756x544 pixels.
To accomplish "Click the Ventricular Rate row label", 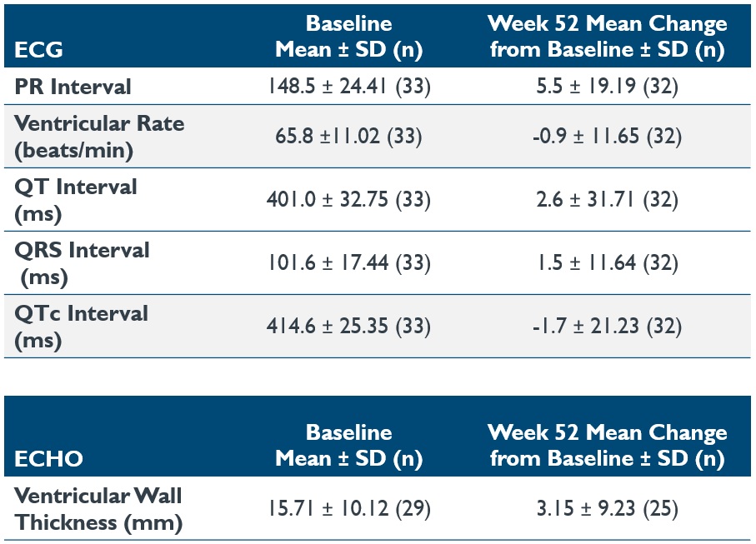I will click(x=98, y=136).
